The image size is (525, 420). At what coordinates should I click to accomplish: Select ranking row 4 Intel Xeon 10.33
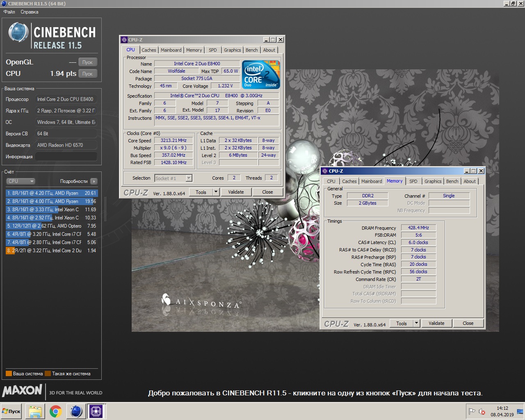(52, 218)
